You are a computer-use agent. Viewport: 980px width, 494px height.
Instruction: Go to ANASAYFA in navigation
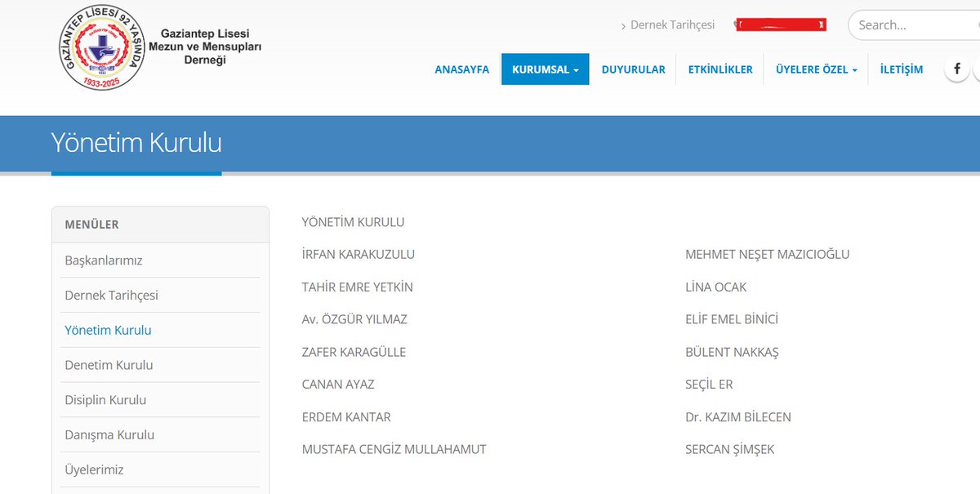pos(461,69)
